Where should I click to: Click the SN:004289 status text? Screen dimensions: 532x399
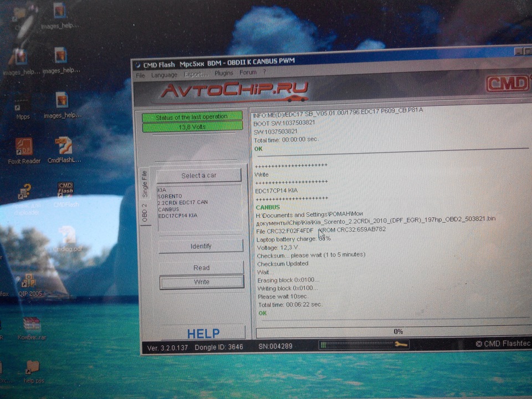[275, 346]
